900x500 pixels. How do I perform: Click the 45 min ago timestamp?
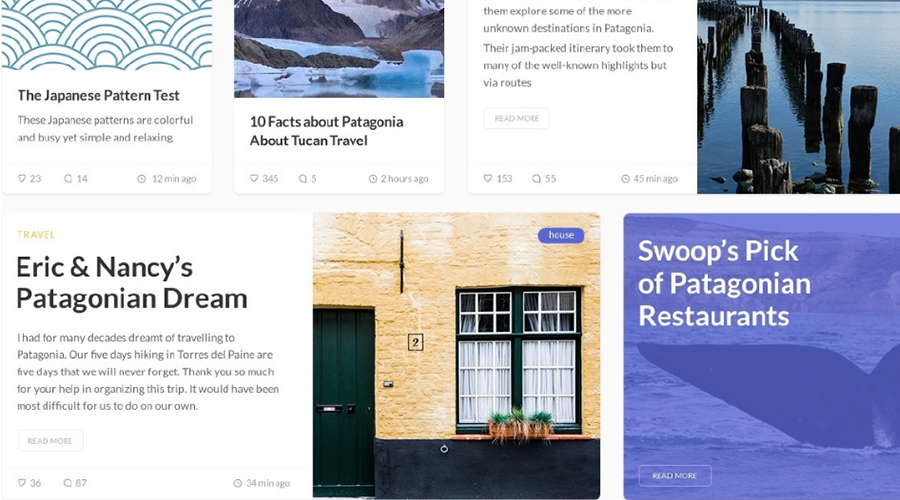tap(655, 179)
